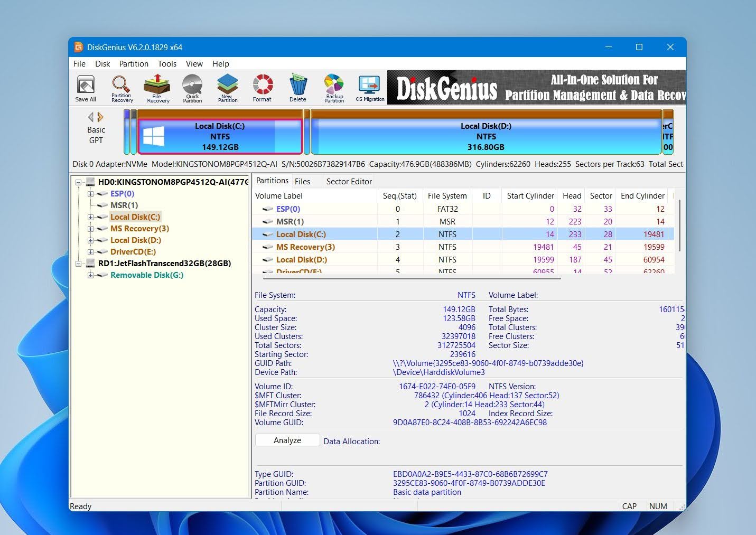
Task: Click the Analyze button
Action: point(287,440)
